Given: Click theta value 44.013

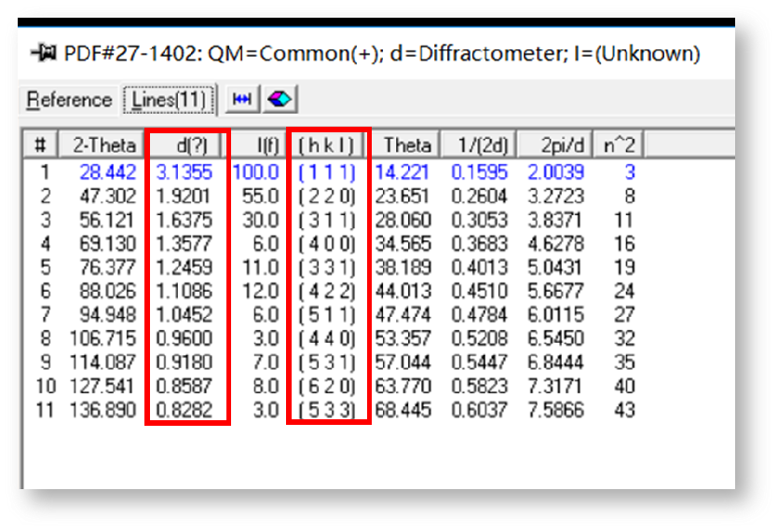Looking at the screenshot, I should (x=403, y=291).
